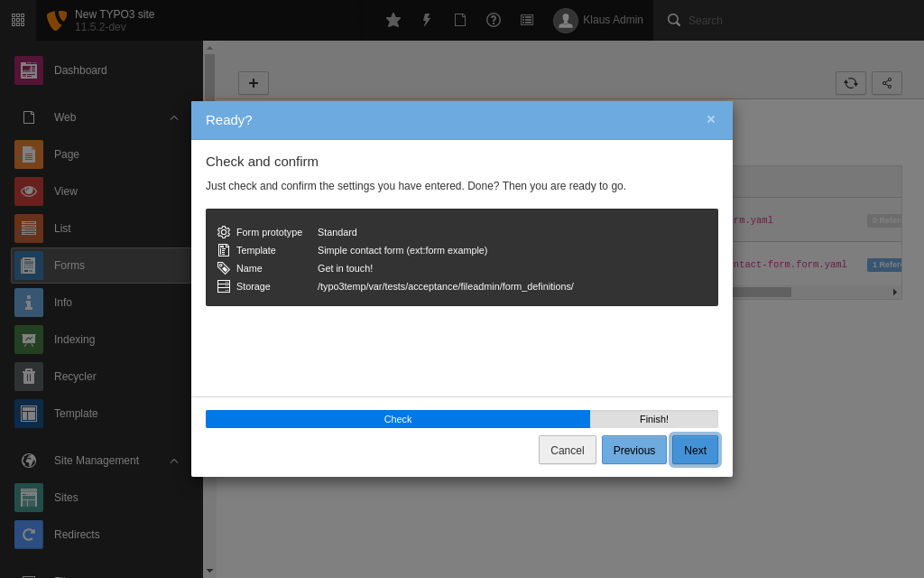Close the Ready? dialog with X
This screenshot has height=578, width=924.
(710, 119)
